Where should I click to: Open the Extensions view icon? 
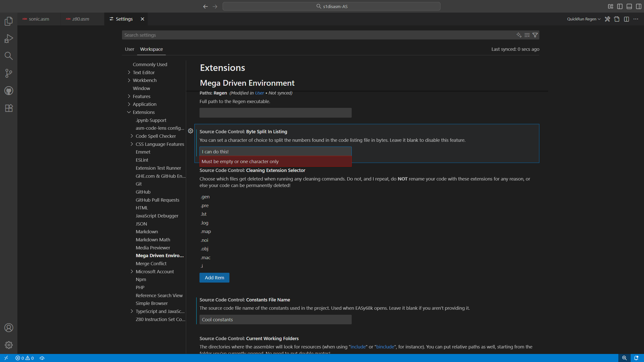[x=9, y=108]
